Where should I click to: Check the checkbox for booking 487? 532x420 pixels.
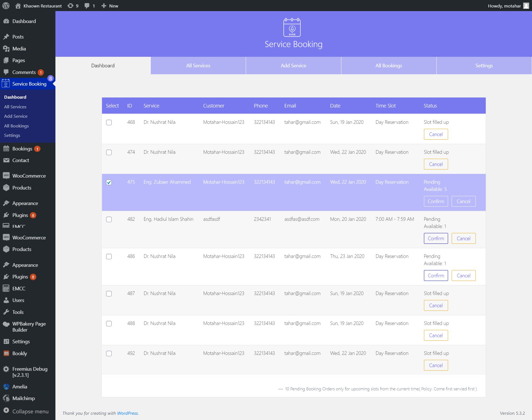pos(109,294)
